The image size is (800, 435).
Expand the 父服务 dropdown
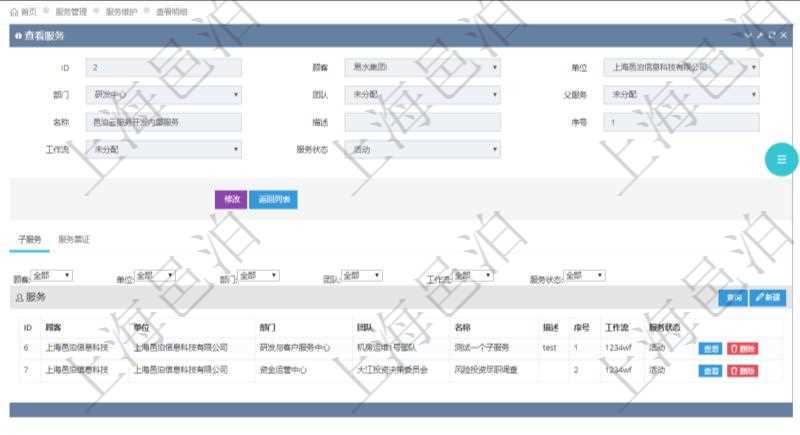pyautogui.click(x=680, y=95)
